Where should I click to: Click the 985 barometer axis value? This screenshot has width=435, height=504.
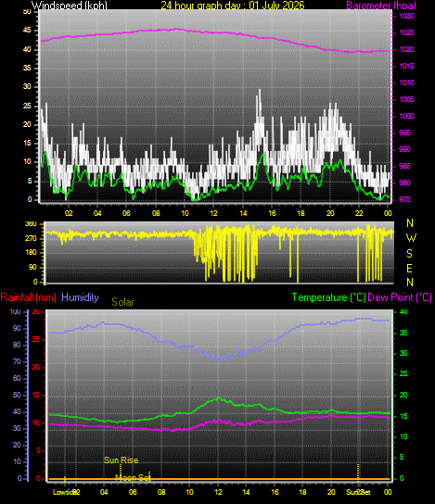(x=404, y=166)
